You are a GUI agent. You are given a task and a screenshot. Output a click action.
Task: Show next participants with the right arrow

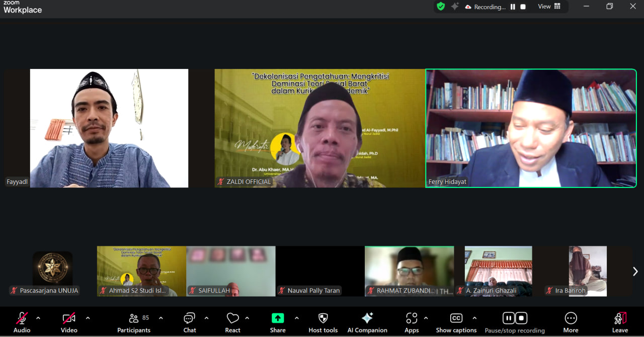(635, 272)
